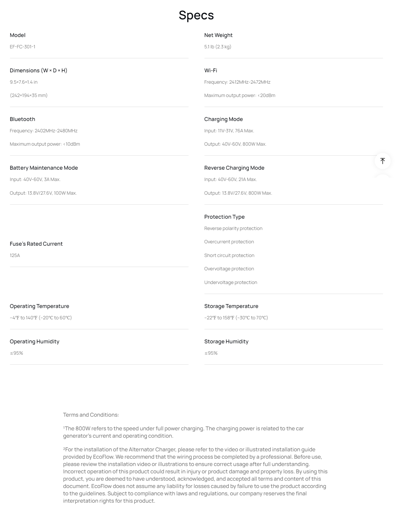Select the EF-FC-301-1 model number text
The height and width of the screenshot is (532, 399).
pyautogui.click(x=23, y=47)
